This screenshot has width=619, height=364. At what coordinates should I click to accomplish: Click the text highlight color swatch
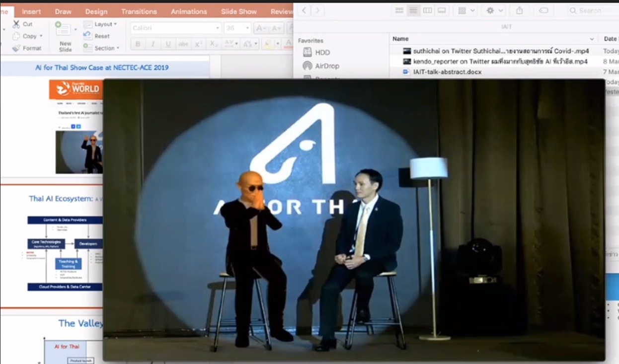pyautogui.click(x=267, y=44)
